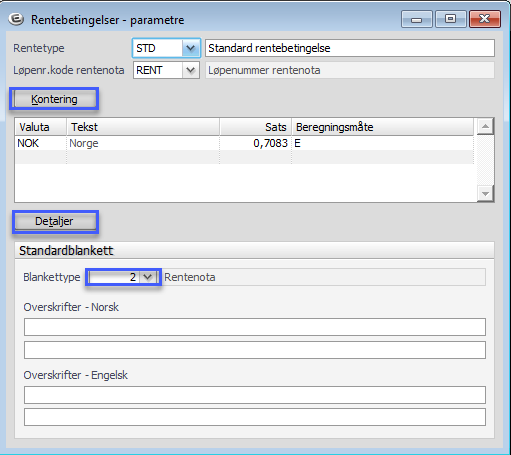The height and width of the screenshot is (455, 511).
Task: Maximize the Rentebetingelser window
Action: [x=450, y=19]
